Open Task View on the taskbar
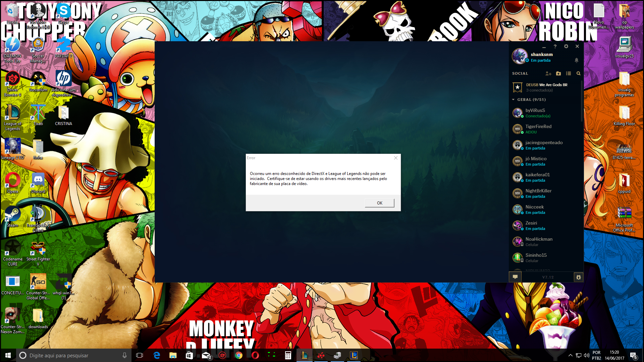Screen dimensions: 644x362 140,355
